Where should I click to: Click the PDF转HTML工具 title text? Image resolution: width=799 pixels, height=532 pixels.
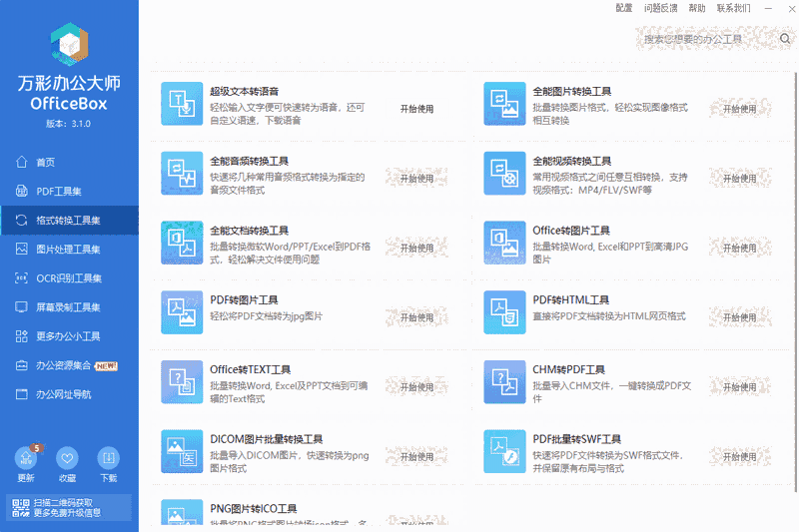[570, 299]
